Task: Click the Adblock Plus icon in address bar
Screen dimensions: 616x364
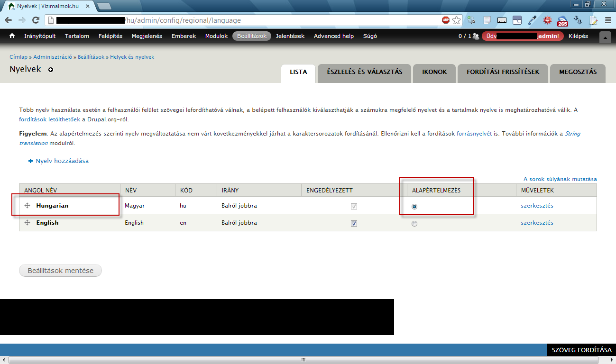Action: tap(446, 20)
